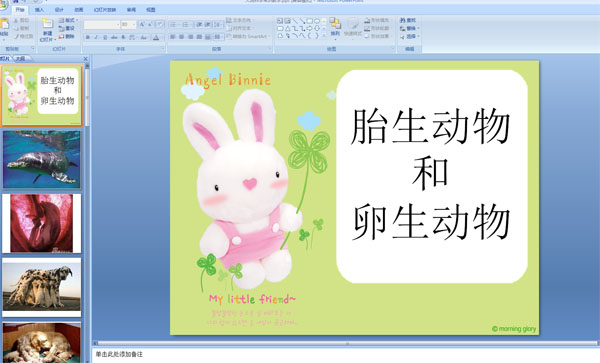Click the New Slide icon
Screen dimensions: 600x363
click(x=47, y=24)
